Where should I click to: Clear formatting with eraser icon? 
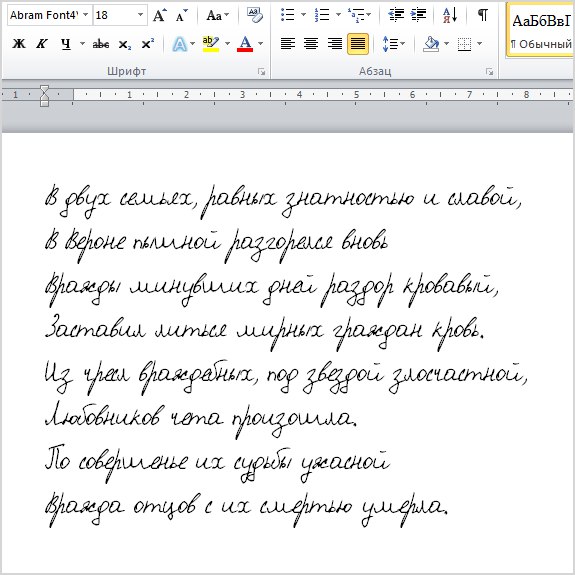click(254, 15)
